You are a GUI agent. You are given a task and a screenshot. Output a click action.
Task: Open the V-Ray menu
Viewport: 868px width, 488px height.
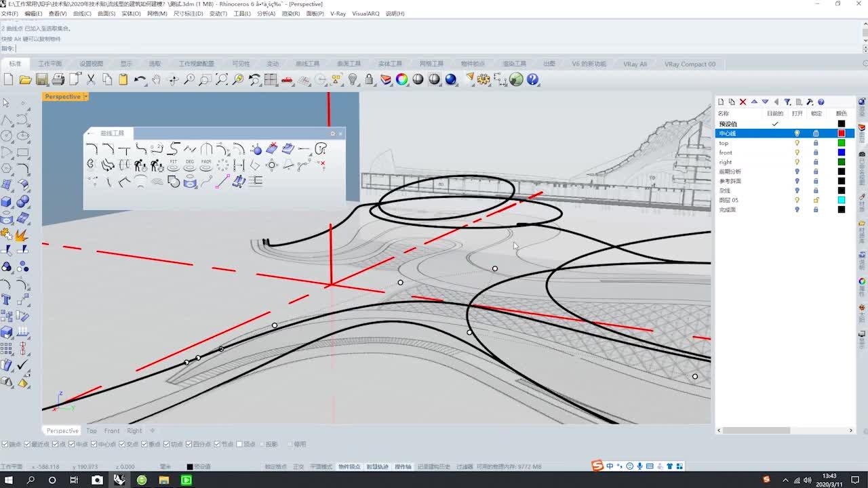[x=338, y=14]
